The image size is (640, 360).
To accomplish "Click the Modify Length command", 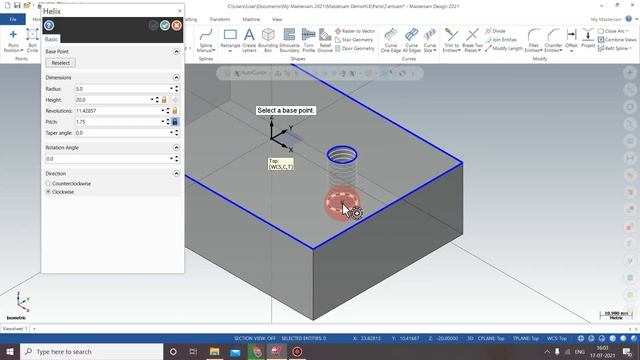I will (504, 48).
